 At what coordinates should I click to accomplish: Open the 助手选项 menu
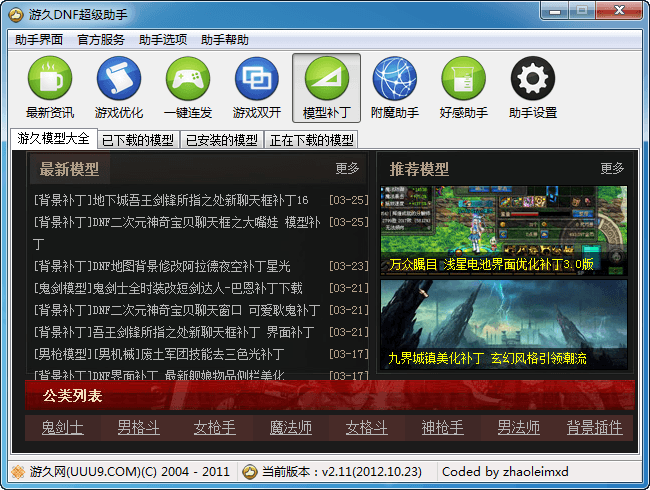tap(163, 40)
